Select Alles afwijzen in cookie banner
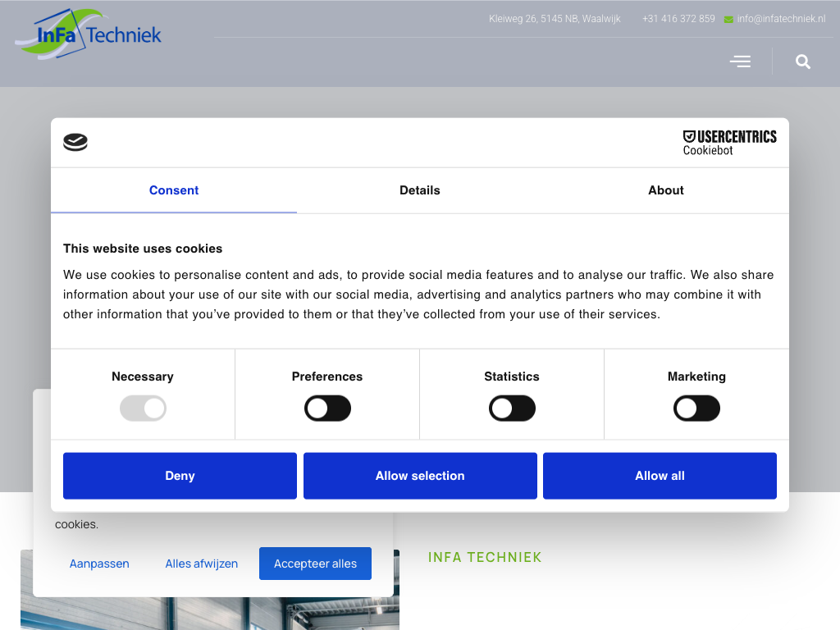This screenshot has width=840, height=630. pyautogui.click(x=202, y=564)
